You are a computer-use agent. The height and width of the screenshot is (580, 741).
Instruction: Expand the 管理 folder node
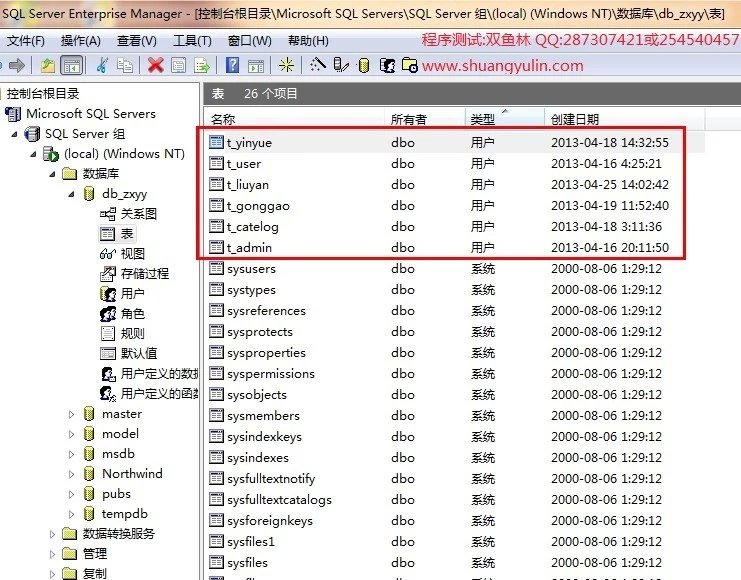click(x=52, y=554)
